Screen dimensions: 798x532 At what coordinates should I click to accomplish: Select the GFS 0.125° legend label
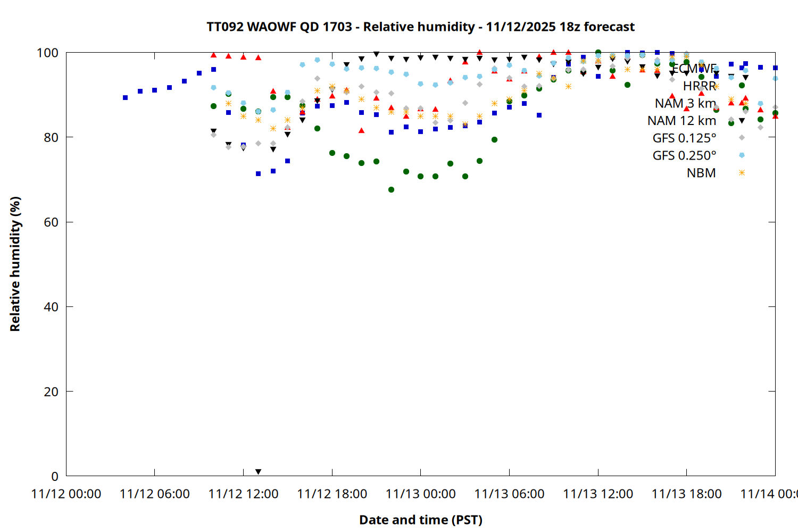[684, 138]
